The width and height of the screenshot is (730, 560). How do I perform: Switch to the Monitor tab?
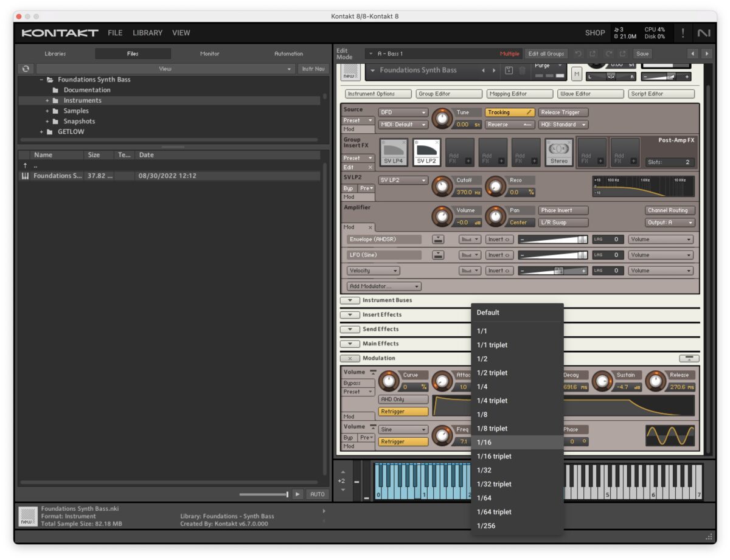[210, 54]
